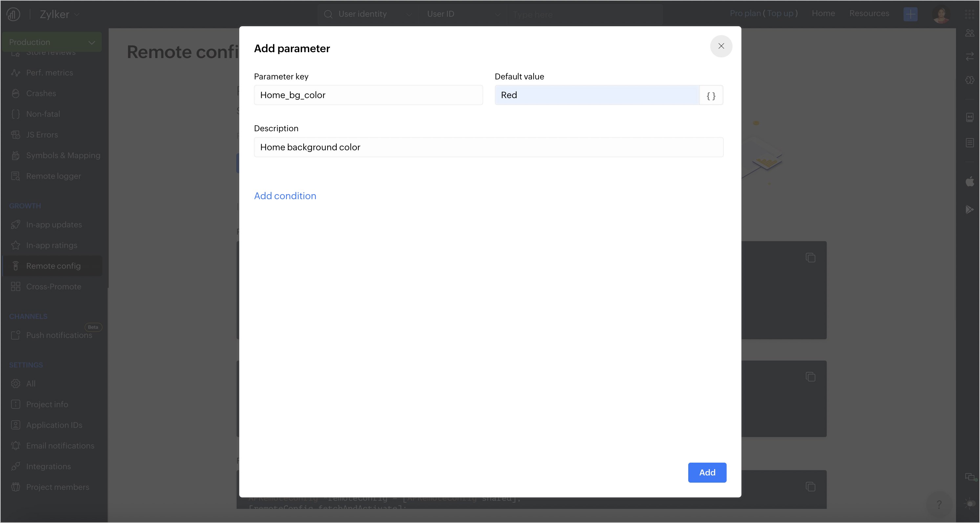The height and width of the screenshot is (523, 980).
Task: Click the JSON braces icon in Default value
Action: [711, 95]
